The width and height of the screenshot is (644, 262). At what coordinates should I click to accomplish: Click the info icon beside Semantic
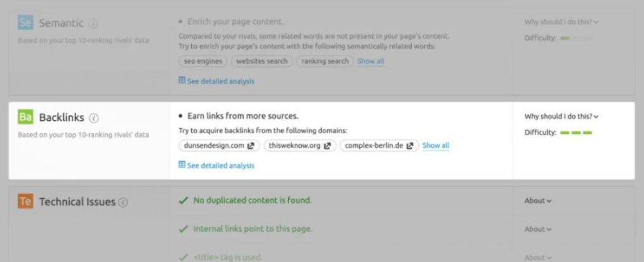[93, 24]
